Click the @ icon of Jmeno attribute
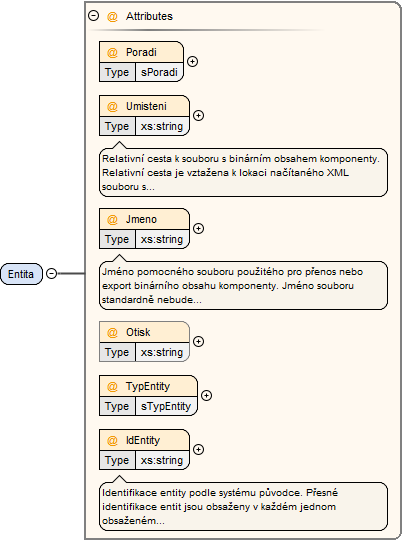Viewport: 419px width, 541px height. pos(113,219)
